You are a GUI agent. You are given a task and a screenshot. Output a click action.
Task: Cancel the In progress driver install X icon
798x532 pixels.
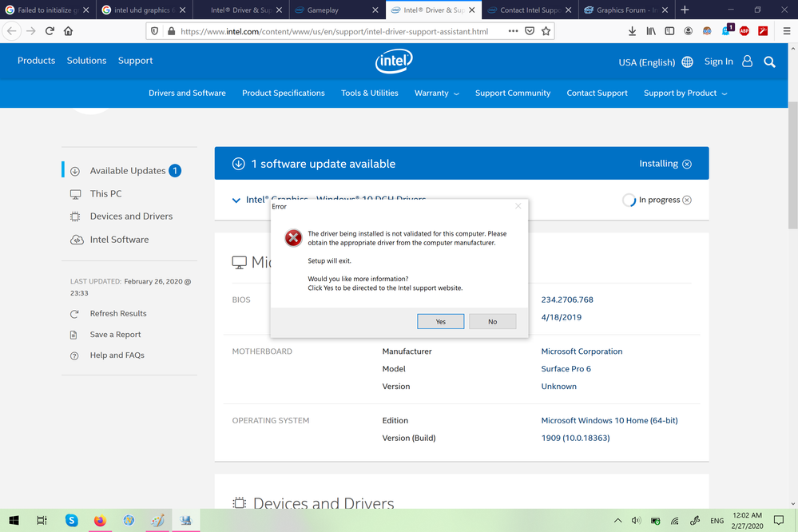click(x=687, y=200)
